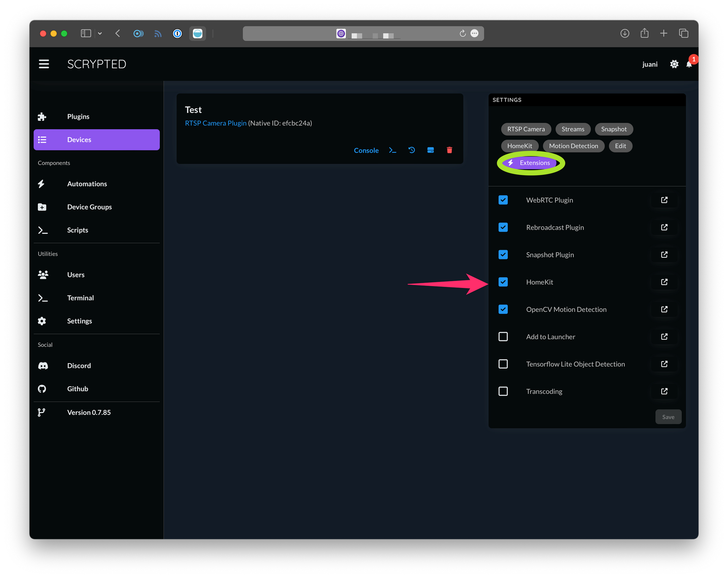Toggle the HomeKit extension checkbox
Viewport: 728px width, 578px height.
coord(503,282)
